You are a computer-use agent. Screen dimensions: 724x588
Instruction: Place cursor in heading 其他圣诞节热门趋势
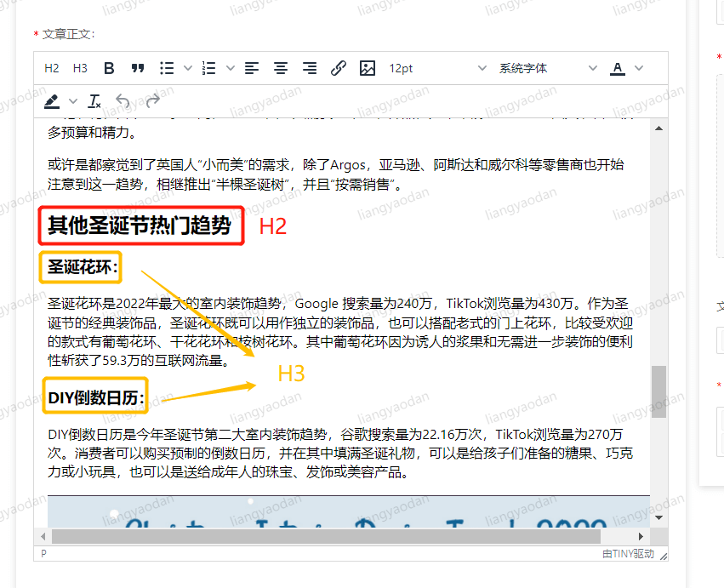pyautogui.click(x=140, y=225)
